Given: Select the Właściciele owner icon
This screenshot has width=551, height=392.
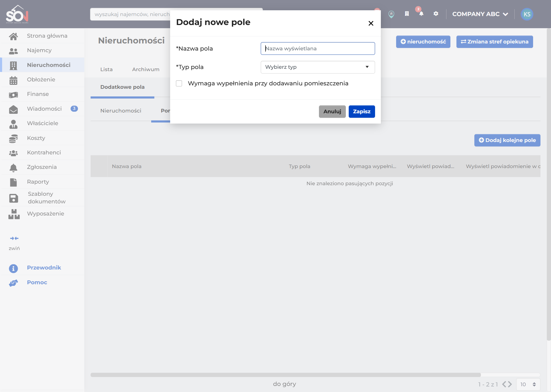Looking at the screenshot, I should (13, 124).
